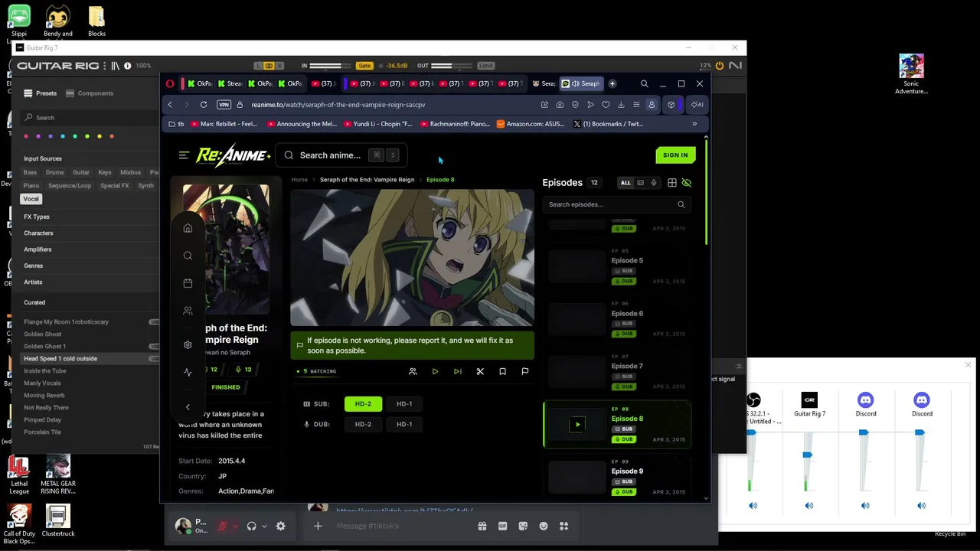
Task: Reload the page in the Opera toolbar
Action: pos(204,105)
